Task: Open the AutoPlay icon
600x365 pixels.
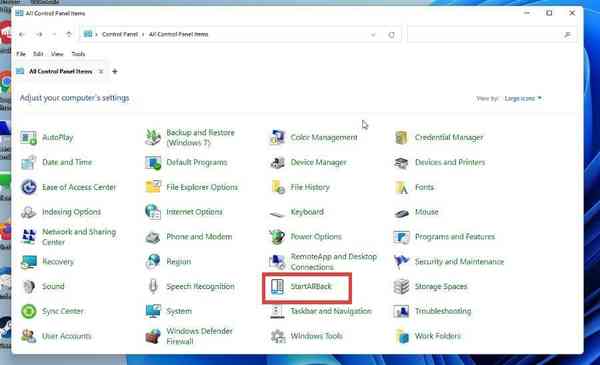Action: click(29, 138)
